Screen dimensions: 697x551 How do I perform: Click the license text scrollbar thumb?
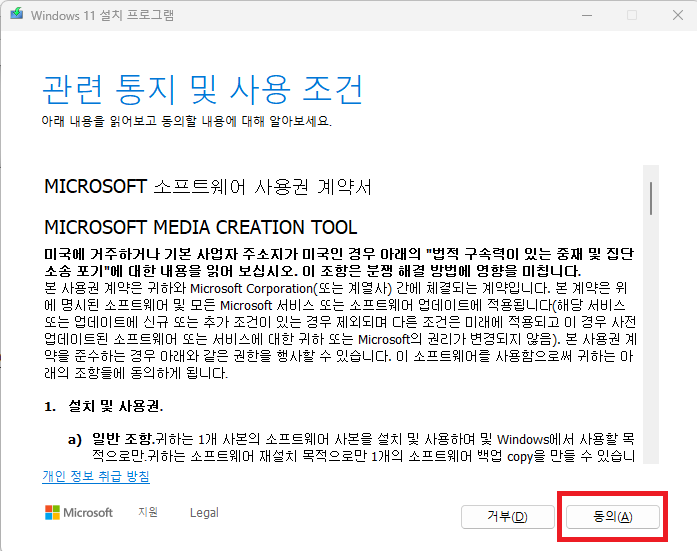pos(651,197)
